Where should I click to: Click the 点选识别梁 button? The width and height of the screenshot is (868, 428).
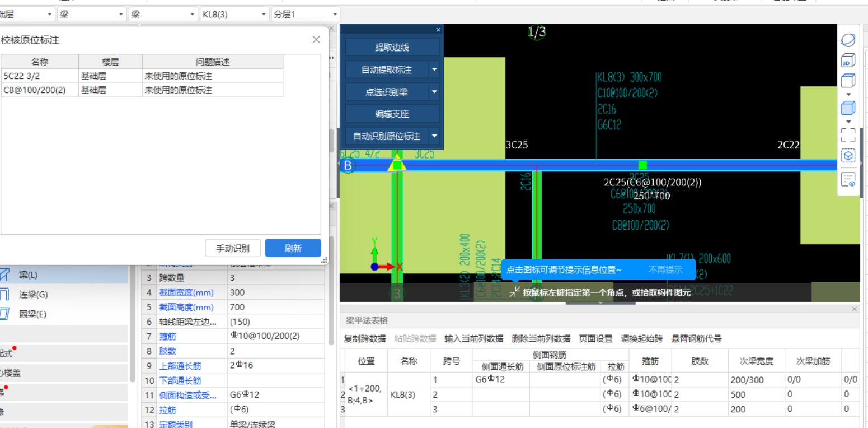tap(387, 92)
